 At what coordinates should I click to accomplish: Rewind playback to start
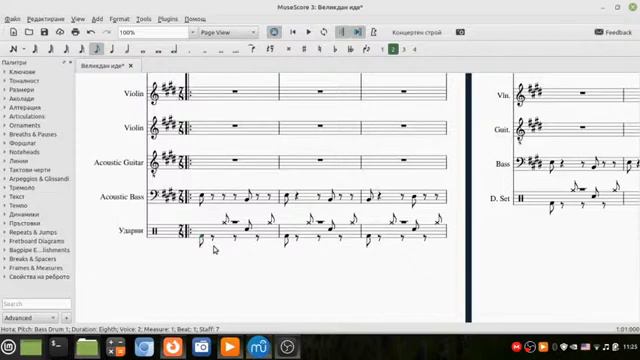click(293, 32)
